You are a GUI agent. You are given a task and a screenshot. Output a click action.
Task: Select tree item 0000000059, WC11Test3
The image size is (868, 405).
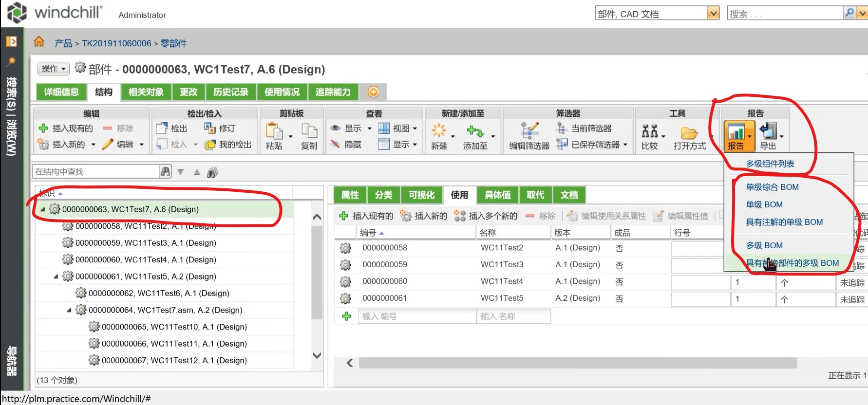click(x=146, y=243)
